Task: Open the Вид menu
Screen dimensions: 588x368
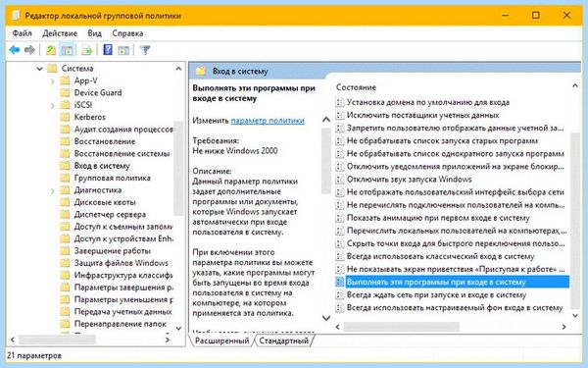Action: pyautogui.click(x=94, y=33)
